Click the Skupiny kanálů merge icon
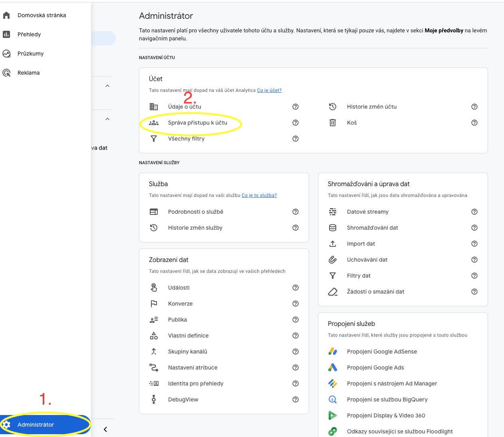 tap(154, 352)
